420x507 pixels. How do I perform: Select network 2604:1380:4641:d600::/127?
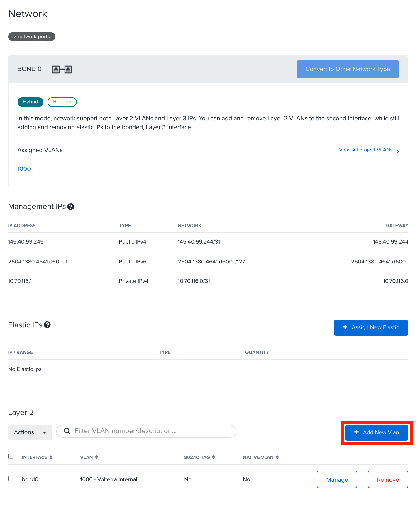(x=211, y=262)
